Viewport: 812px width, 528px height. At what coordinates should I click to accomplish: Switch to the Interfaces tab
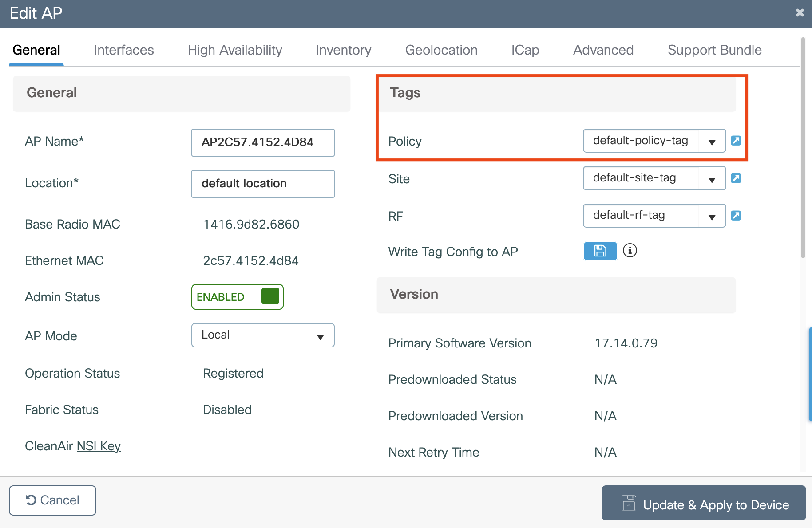pyautogui.click(x=124, y=50)
